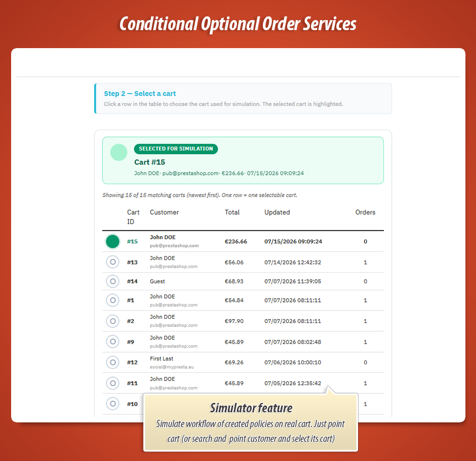
Task: Click the selected green radio for cart #15
Action: pyautogui.click(x=113, y=242)
